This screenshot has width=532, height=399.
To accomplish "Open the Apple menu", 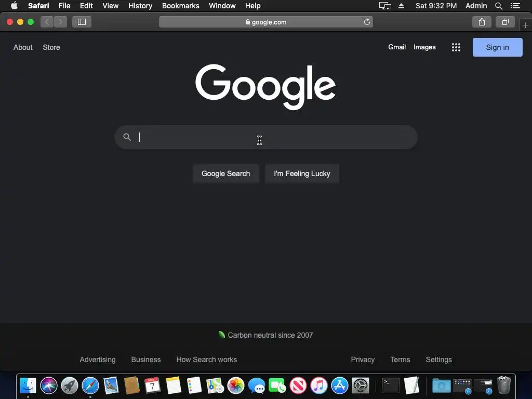I will (14, 5).
